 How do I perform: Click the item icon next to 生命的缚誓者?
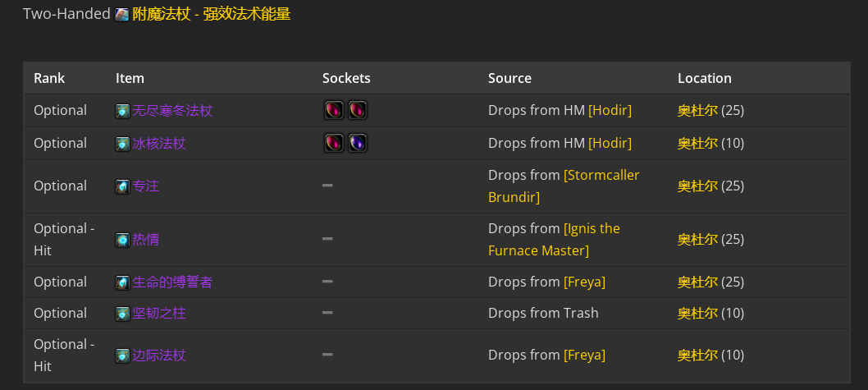pos(122,282)
